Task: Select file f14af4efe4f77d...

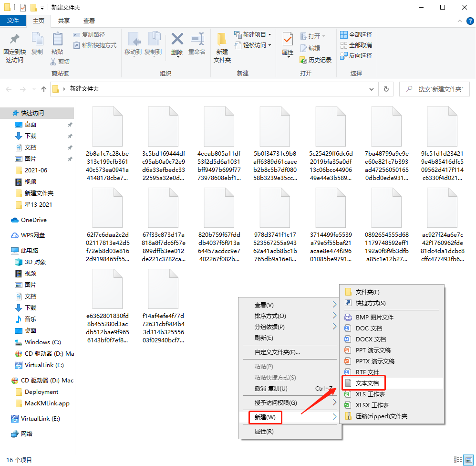Action: point(163,307)
